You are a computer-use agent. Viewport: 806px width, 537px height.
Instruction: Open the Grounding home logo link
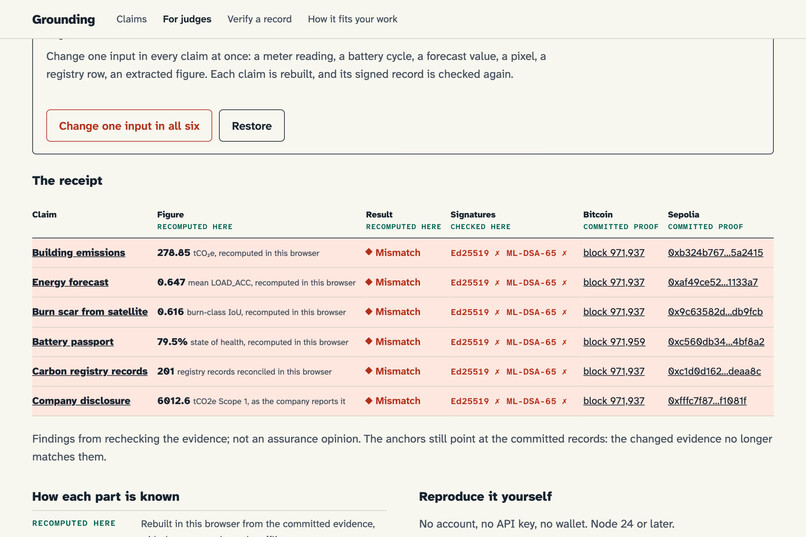63,19
